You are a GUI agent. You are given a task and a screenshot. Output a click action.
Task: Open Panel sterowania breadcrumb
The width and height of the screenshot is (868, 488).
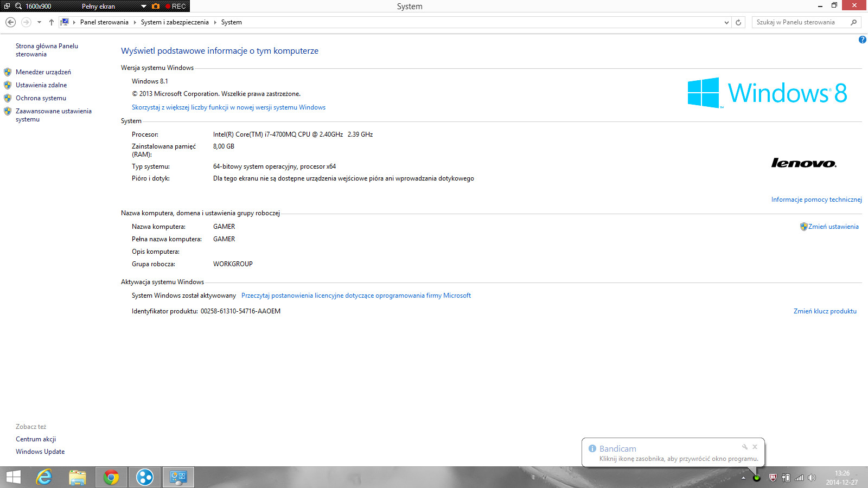(x=104, y=22)
